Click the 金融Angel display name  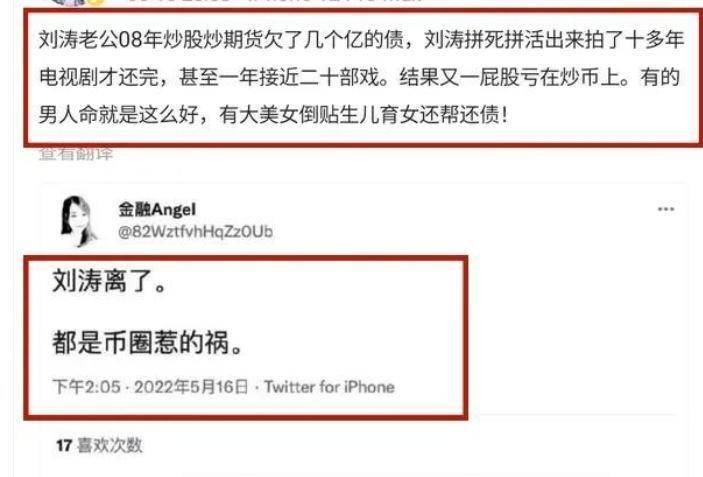click(x=157, y=209)
